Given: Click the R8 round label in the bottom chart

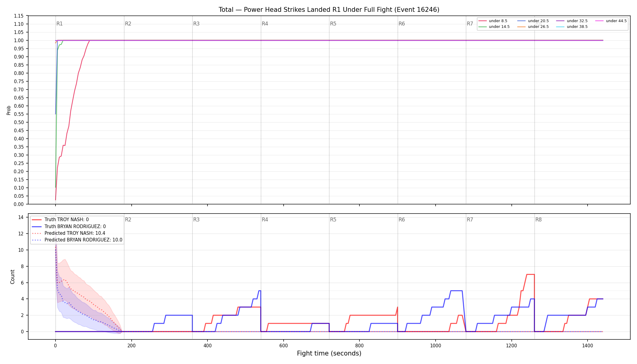Looking at the screenshot, I should point(538,220).
